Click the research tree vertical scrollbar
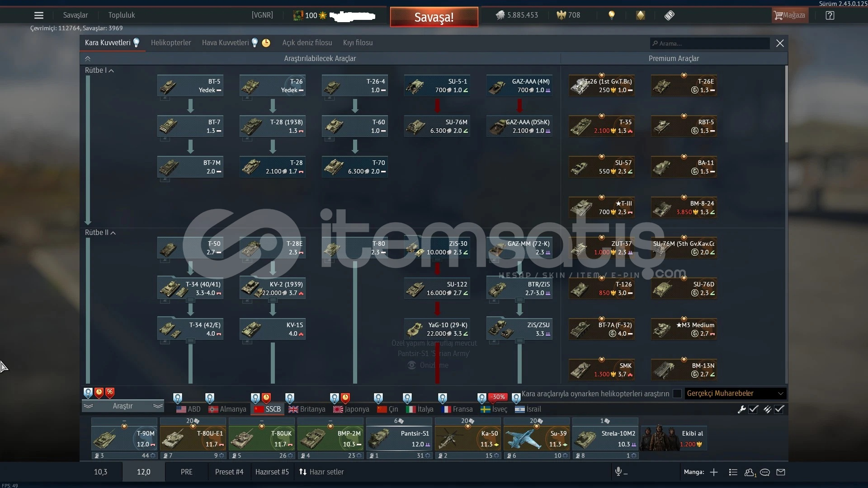868x488 pixels. (786, 104)
